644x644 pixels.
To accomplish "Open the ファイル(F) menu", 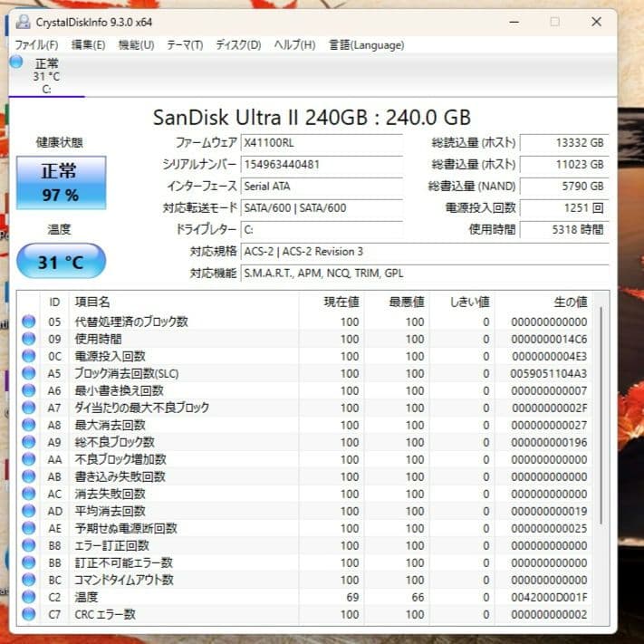I will pos(36,44).
